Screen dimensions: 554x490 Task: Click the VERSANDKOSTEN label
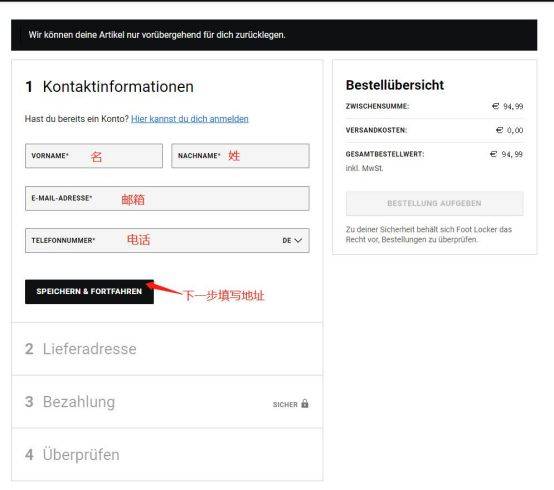pyautogui.click(x=376, y=130)
